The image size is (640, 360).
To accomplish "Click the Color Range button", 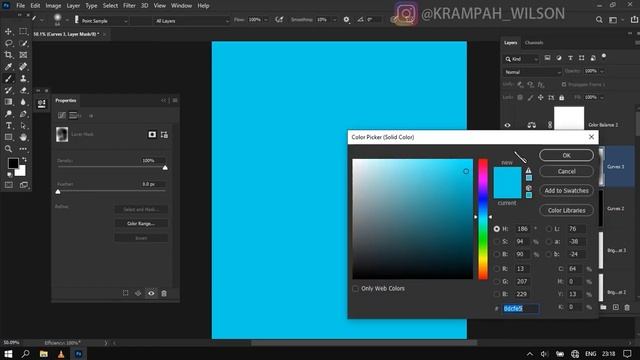I will (x=141, y=224).
